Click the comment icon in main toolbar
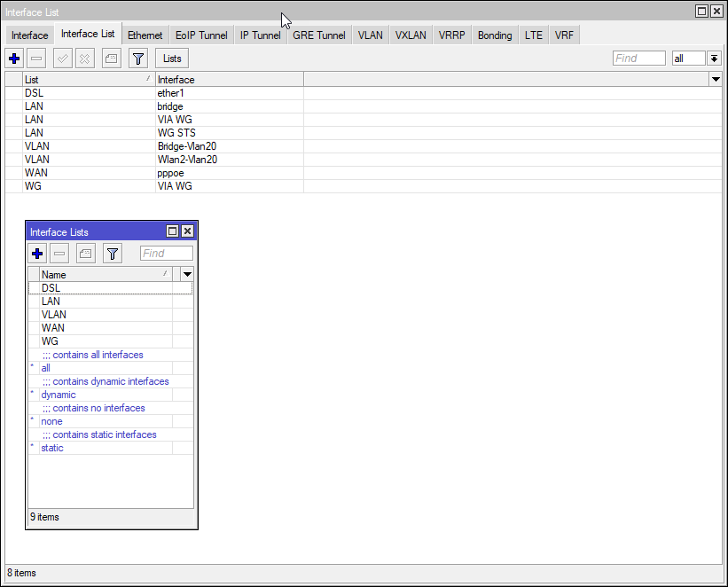The height and width of the screenshot is (587, 728). (x=111, y=59)
